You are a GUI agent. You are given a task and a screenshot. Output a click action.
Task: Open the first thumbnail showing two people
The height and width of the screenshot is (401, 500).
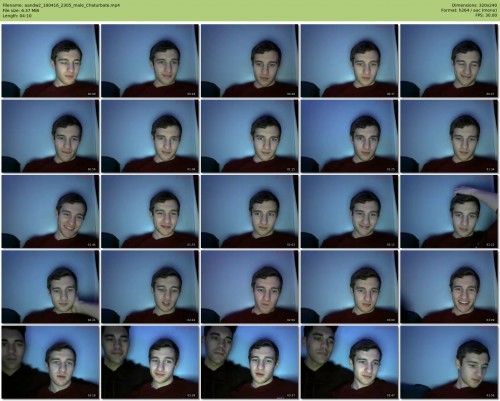click(51, 362)
